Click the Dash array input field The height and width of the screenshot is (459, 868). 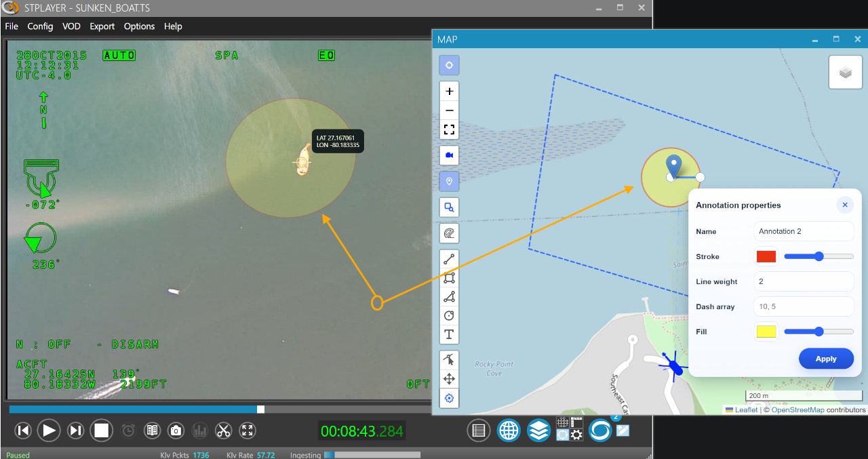[804, 306]
